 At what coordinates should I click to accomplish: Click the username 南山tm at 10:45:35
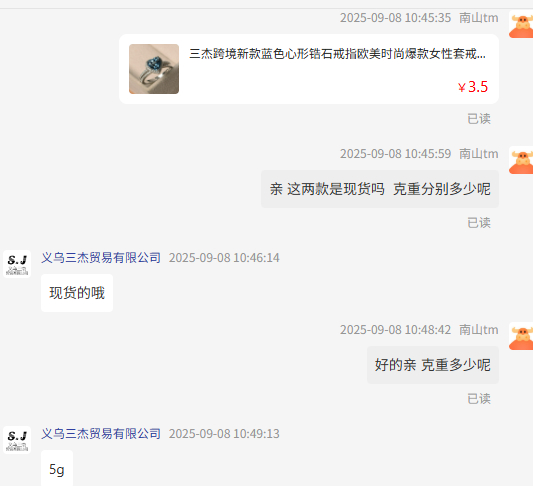click(x=479, y=18)
